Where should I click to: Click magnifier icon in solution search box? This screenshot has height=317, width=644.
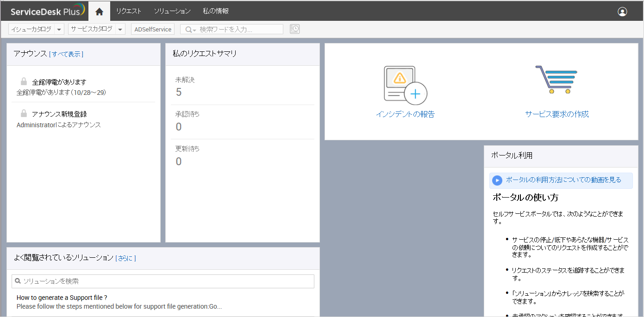tap(18, 281)
